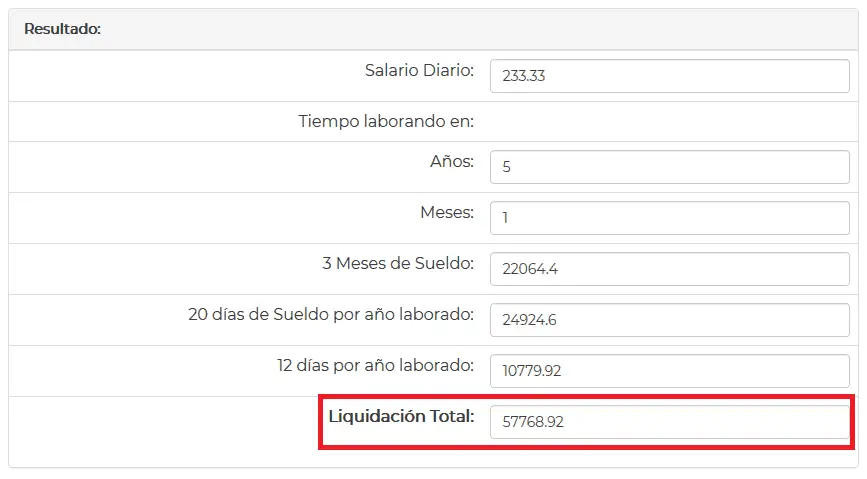Click the 20 días de Sueldo field
The image size is (867, 479).
669,319
